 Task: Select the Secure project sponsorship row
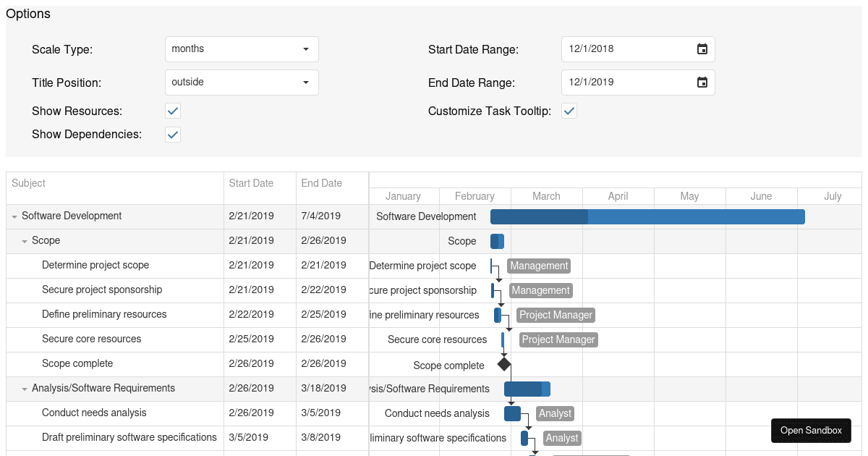(187, 290)
